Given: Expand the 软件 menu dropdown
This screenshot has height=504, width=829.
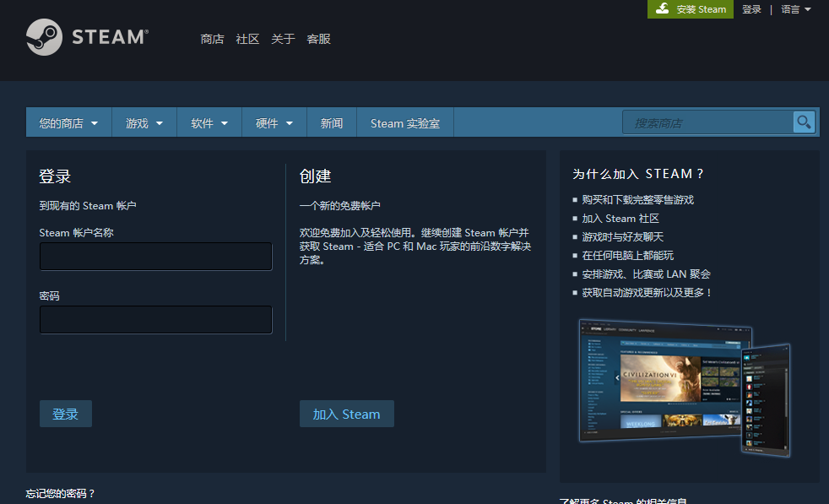Looking at the screenshot, I should pyautogui.click(x=209, y=122).
